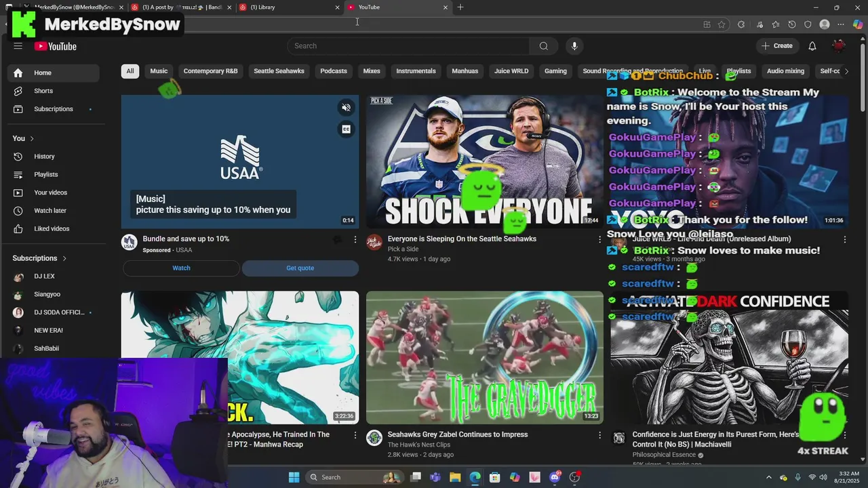Open options for Juice WRLD video
The image size is (868, 488).
[844, 239]
